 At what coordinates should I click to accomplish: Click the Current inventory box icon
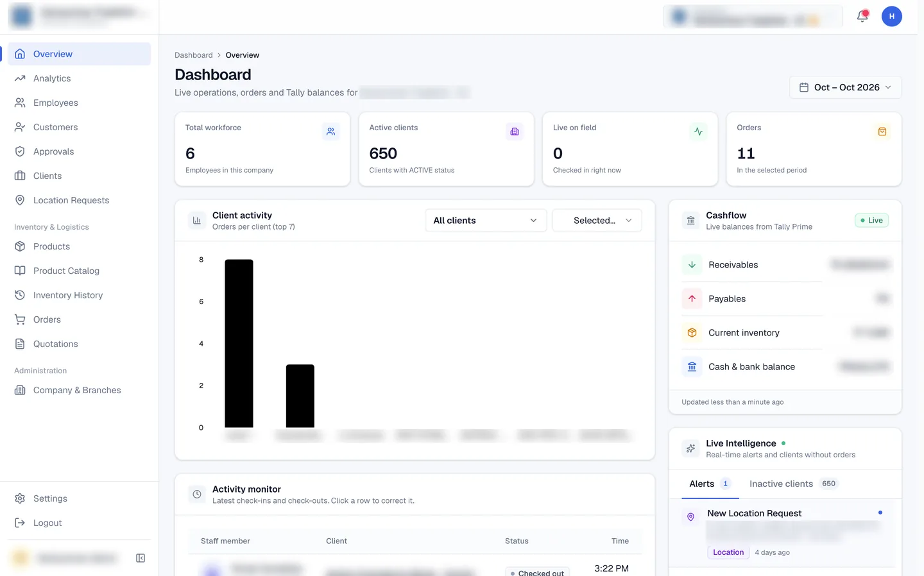point(692,333)
